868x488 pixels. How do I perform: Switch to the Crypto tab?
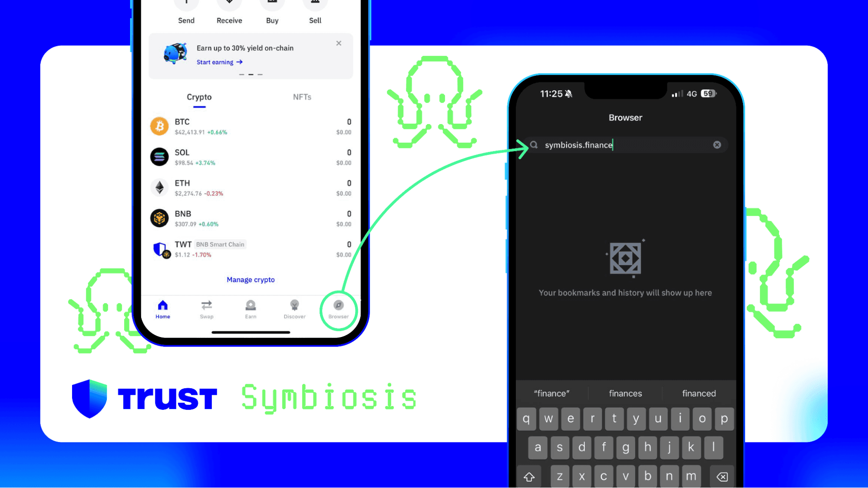199,97
